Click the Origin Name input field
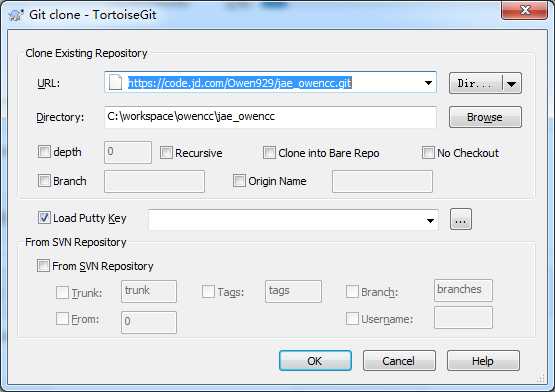This screenshot has width=555, height=392. [382, 181]
